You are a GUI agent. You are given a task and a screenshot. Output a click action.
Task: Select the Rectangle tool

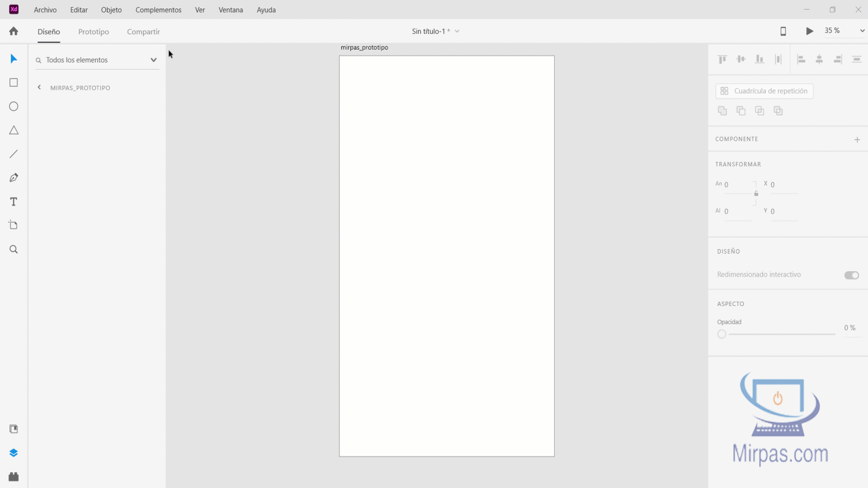(x=14, y=83)
